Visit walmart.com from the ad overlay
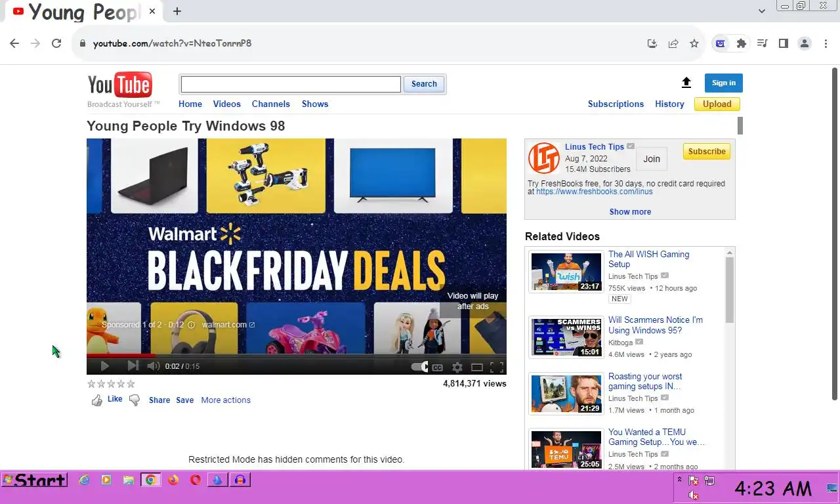Screen dimensions: 840x504 click(x=228, y=325)
